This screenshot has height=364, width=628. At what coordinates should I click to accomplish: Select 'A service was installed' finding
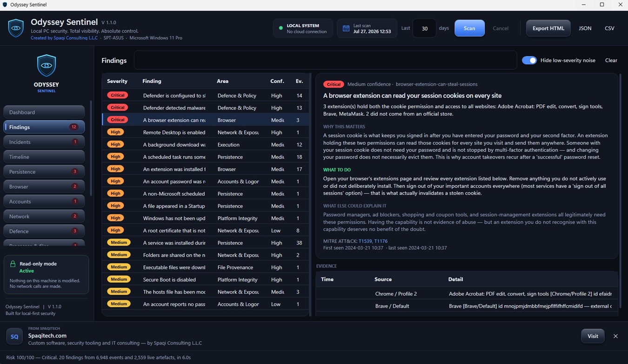pos(205,243)
